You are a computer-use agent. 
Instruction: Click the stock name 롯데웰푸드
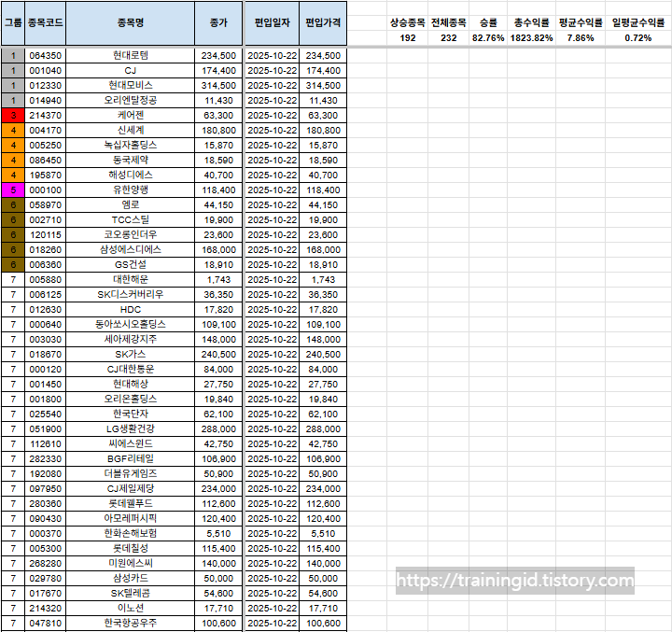click(x=131, y=504)
